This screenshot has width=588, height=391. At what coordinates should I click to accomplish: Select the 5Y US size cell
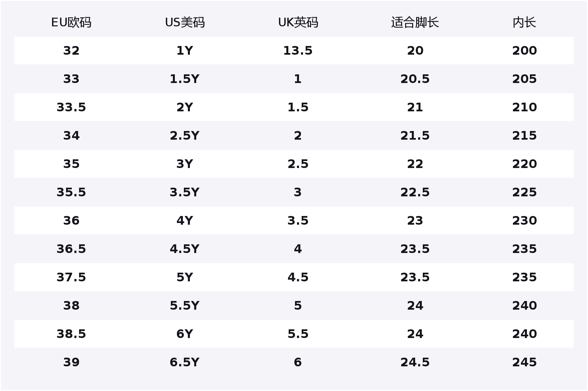pyautogui.click(x=185, y=277)
